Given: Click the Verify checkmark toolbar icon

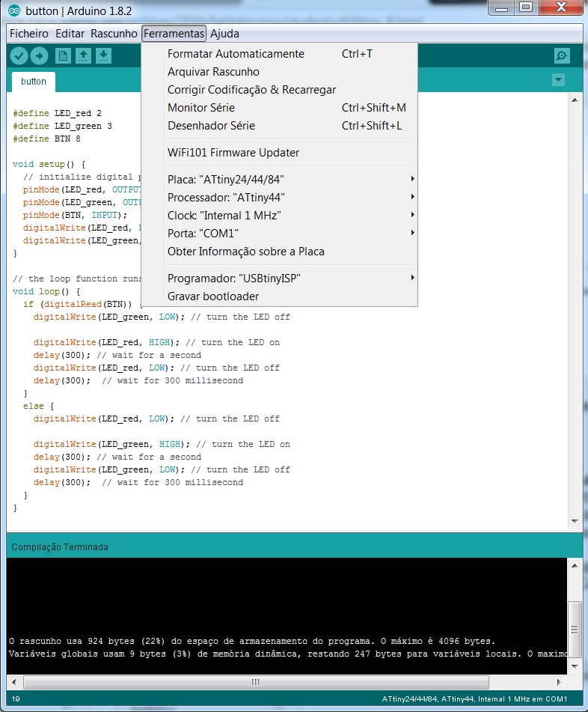Looking at the screenshot, I should [19, 56].
